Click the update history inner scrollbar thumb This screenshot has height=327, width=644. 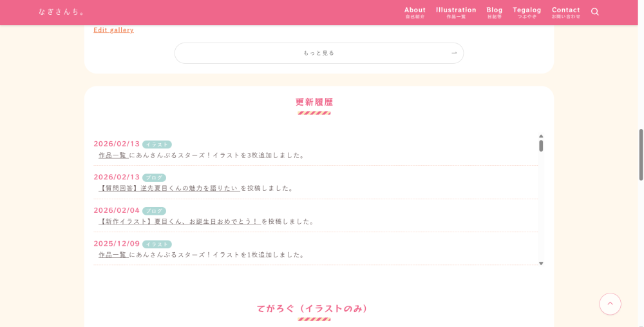tap(541, 146)
